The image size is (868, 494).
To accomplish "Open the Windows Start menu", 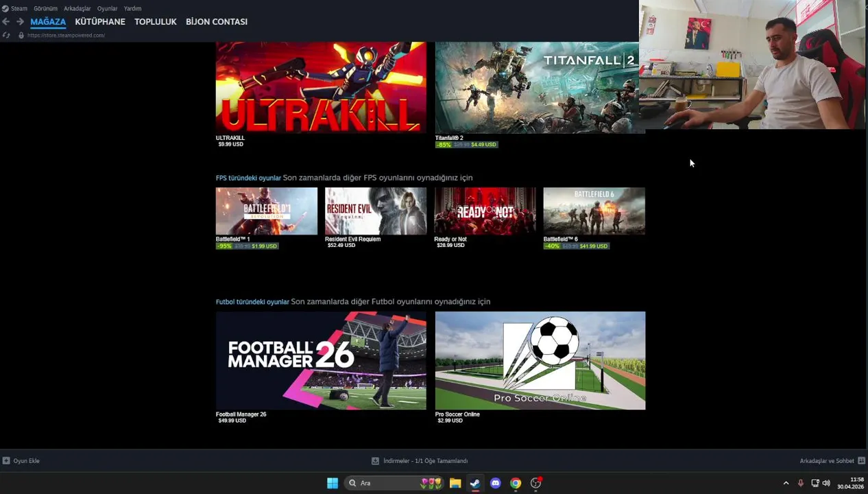I will (x=333, y=483).
